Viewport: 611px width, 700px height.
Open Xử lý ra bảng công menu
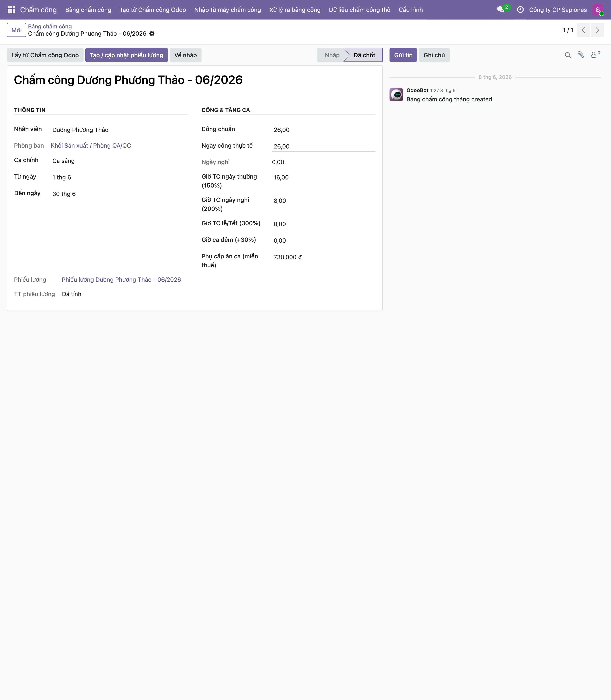(x=295, y=10)
